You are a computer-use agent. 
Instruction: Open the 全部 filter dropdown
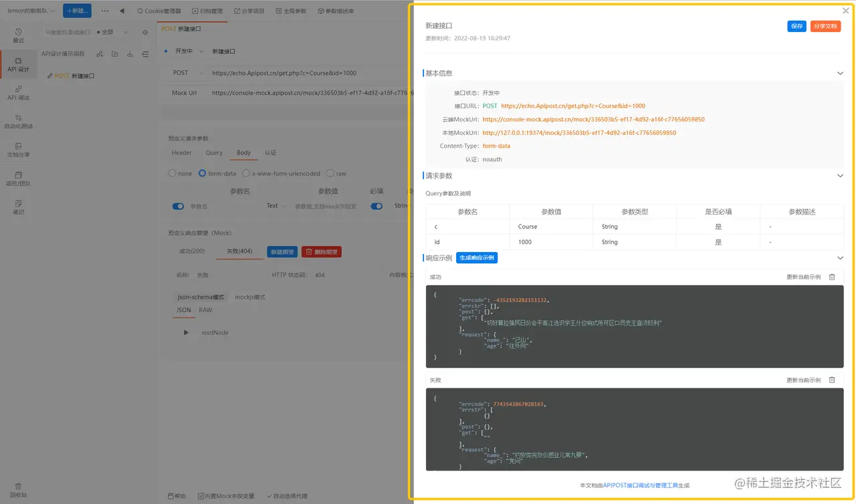[x=112, y=32]
